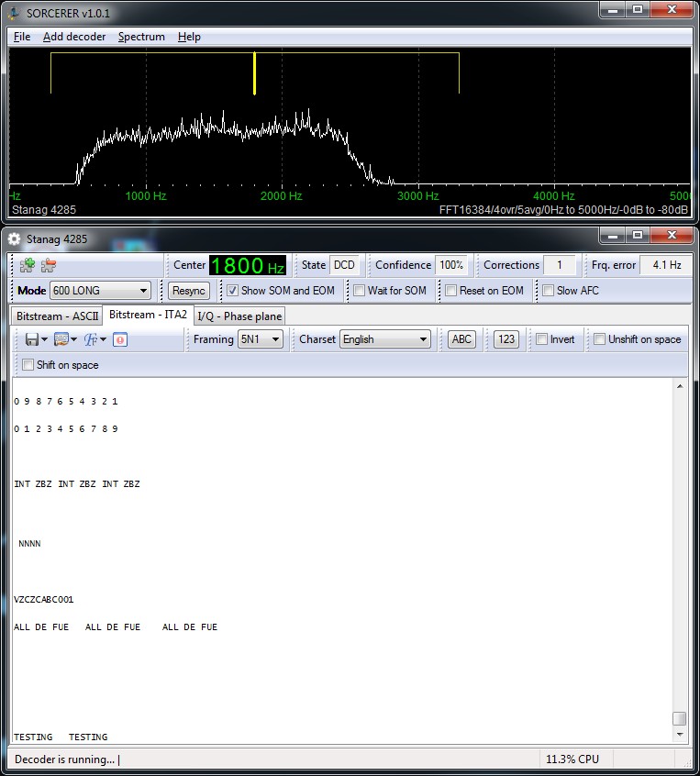The image size is (700, 776).
Task: Switch to the I/Q - Phase plane tab
Action: tap(239, 316)
